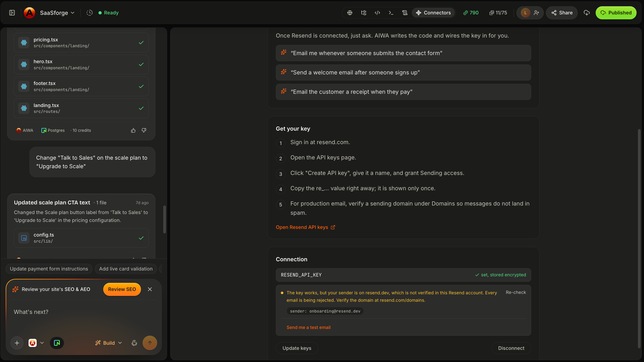
Task: Switch to the Connectors tab
Action: (433, 13)
